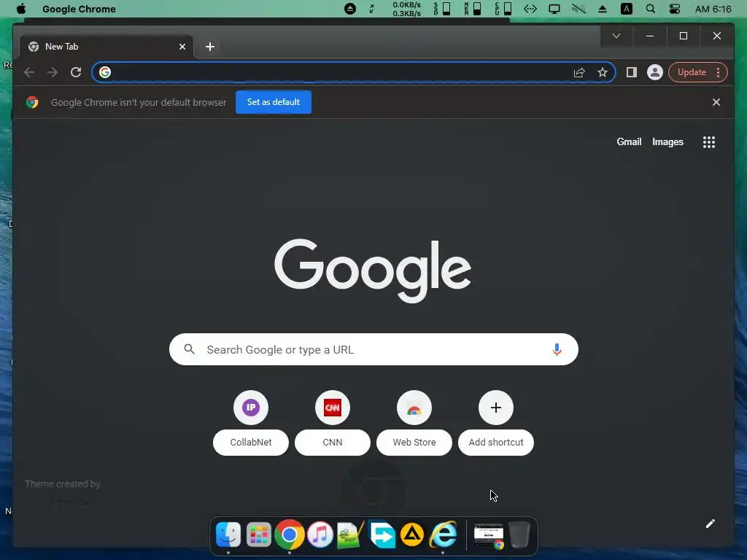Screen dimensions: 747x560
Task: Click the input source A icon
Action: [627, 9]
